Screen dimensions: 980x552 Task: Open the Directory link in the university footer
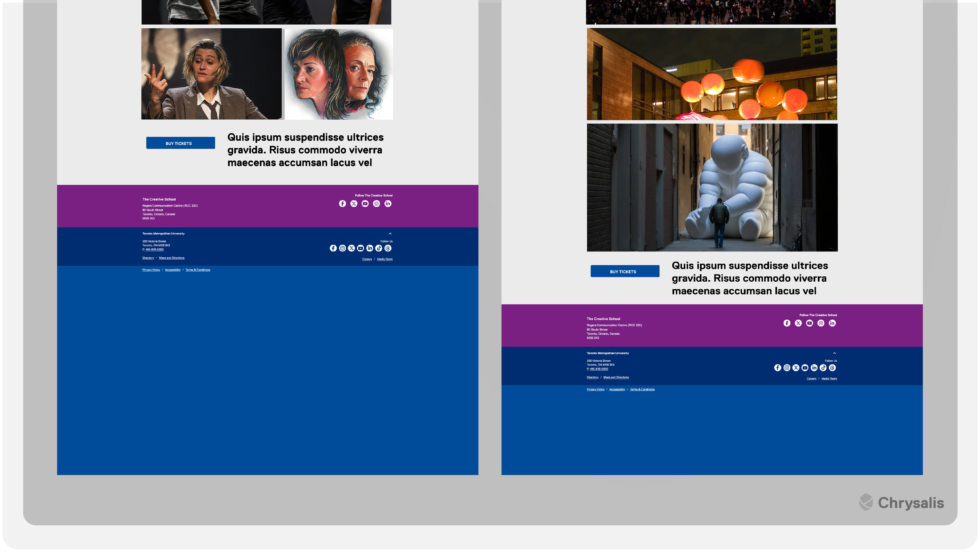pos(148,258)
